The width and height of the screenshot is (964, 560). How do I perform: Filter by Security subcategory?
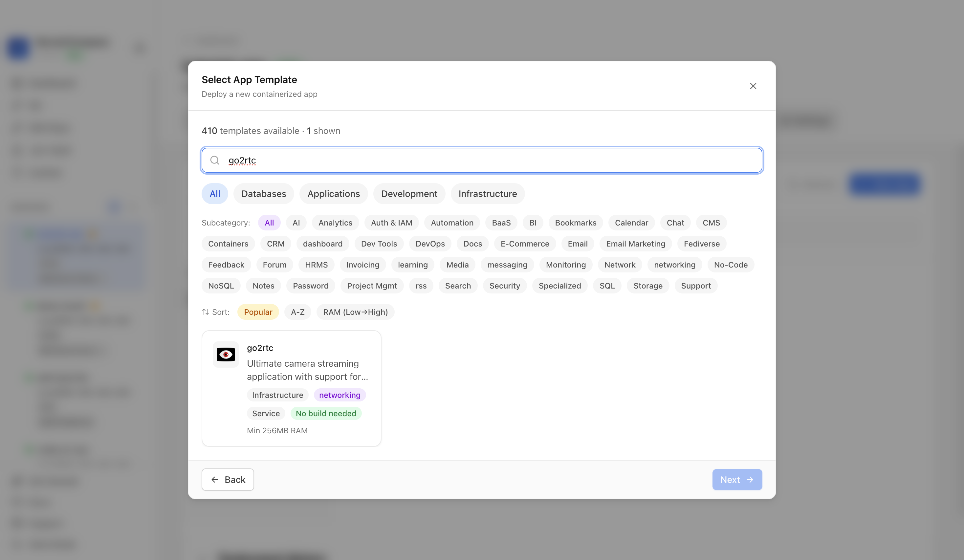point(505,286)
